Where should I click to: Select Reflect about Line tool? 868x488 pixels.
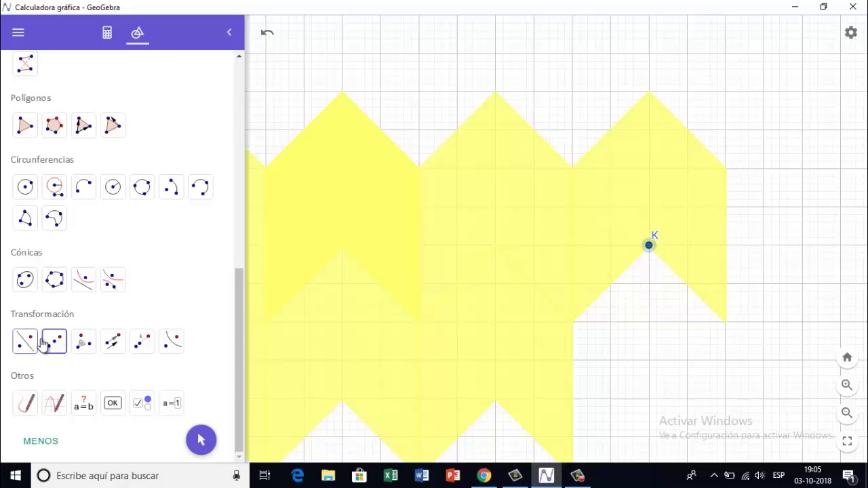coord(25,342)
